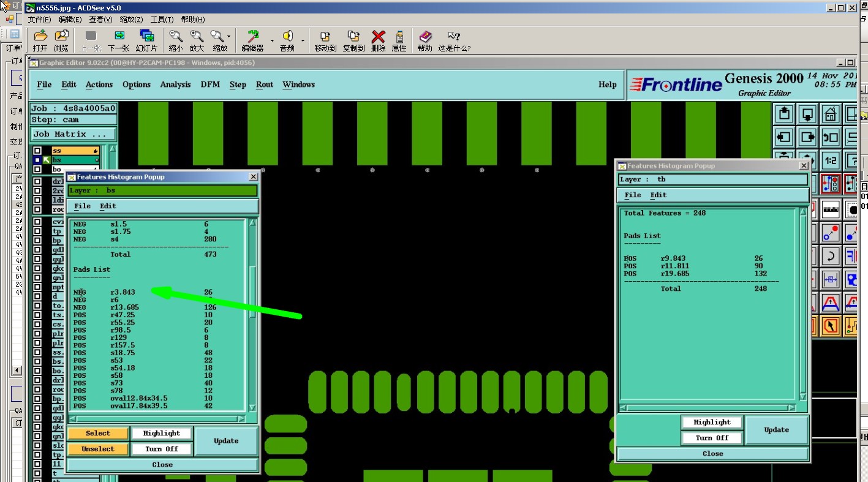Click the 1:2 scale icon
868x482 pixels.
(831, 160)
